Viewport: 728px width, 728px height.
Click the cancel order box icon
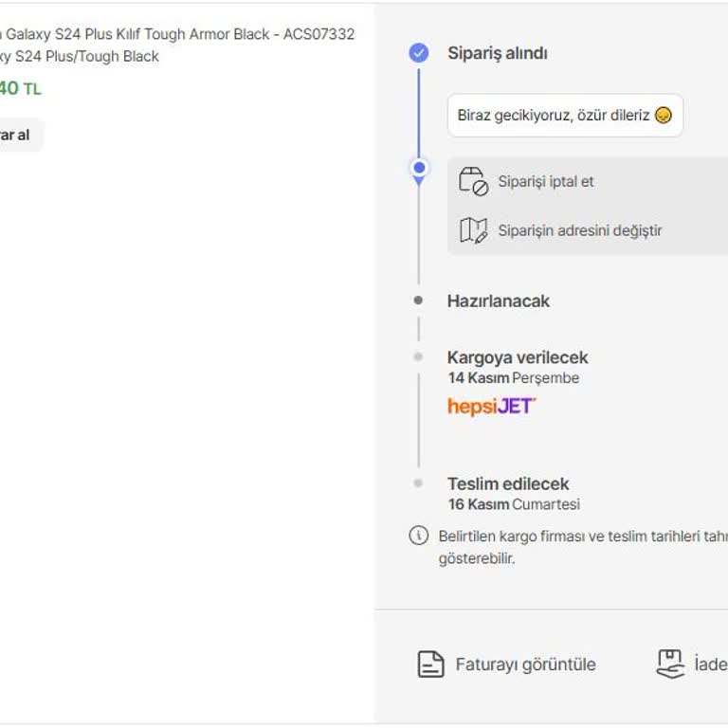(x=472, y=181)
